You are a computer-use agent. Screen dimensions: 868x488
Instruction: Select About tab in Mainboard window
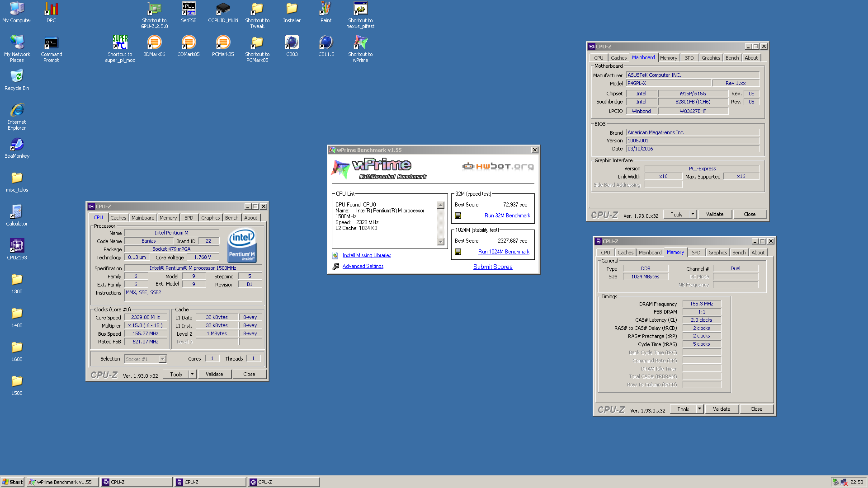coord(751,58)
